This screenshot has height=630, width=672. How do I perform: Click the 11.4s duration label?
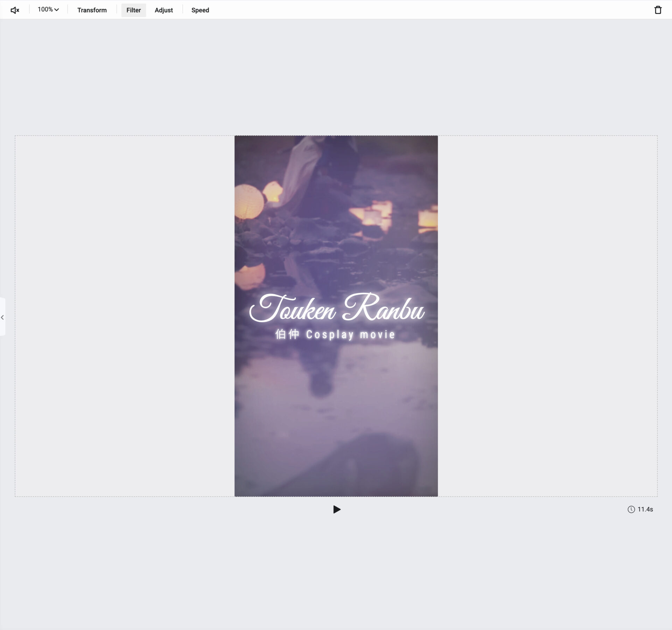point(645,509)
